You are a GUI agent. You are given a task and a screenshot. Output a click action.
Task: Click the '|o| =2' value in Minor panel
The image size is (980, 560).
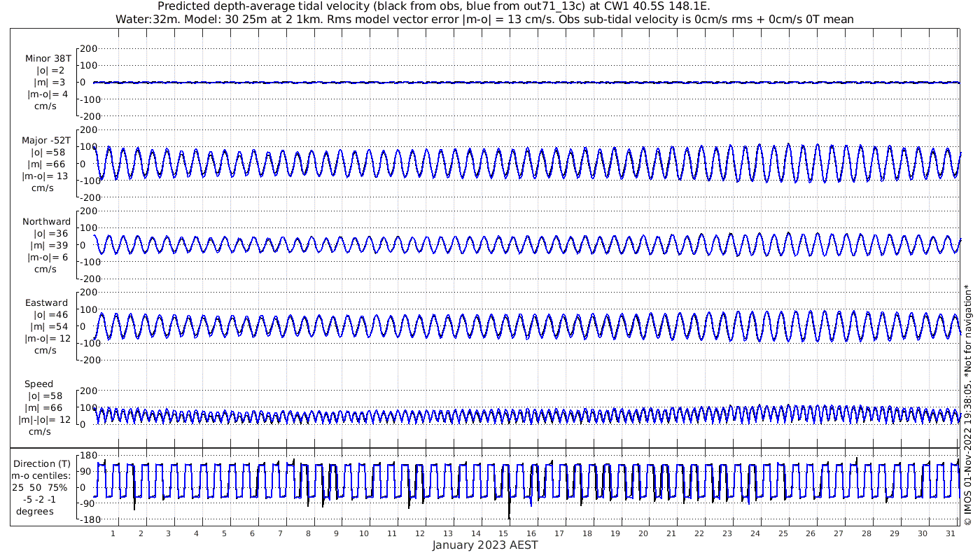coord(49,70)
